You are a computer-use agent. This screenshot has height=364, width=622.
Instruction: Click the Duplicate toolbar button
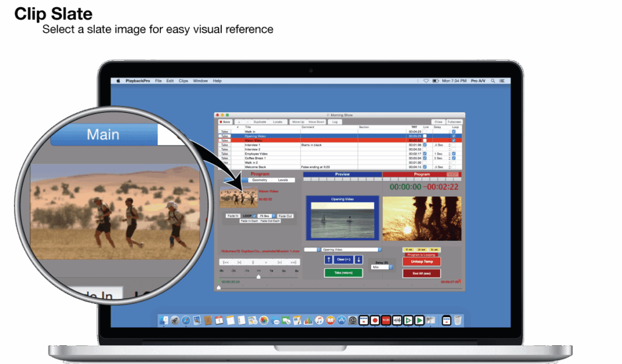point(260,122)
